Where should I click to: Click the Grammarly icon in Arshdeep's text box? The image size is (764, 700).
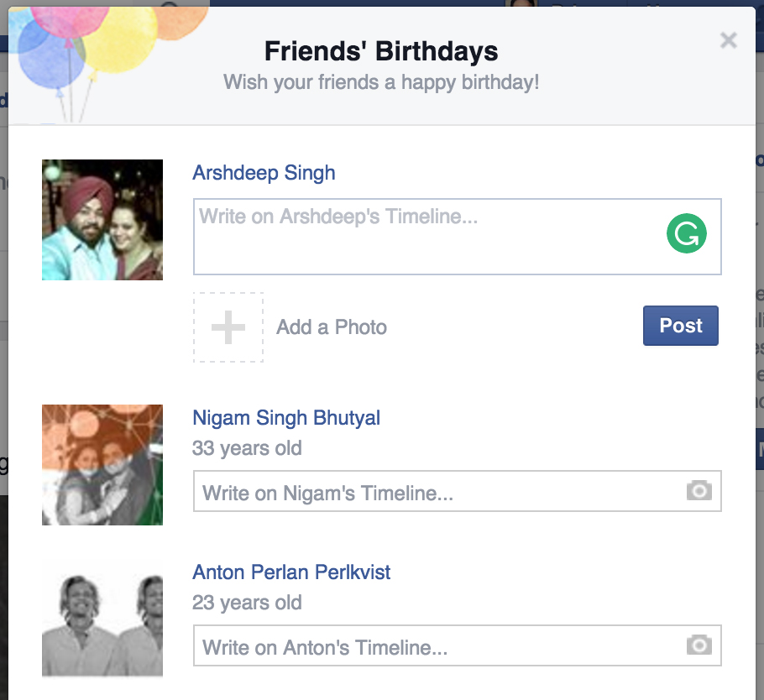(x=686, y=234)
